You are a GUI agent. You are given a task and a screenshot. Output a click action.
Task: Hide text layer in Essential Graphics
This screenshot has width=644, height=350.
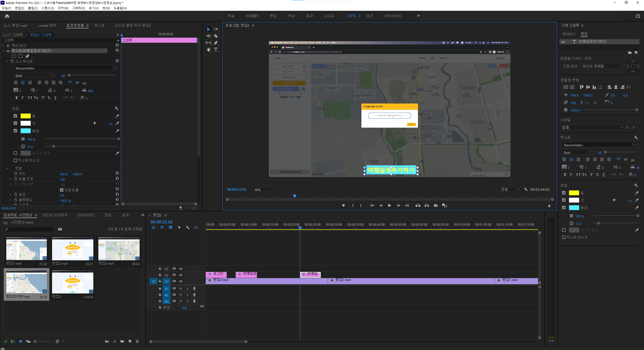point(563,42)
